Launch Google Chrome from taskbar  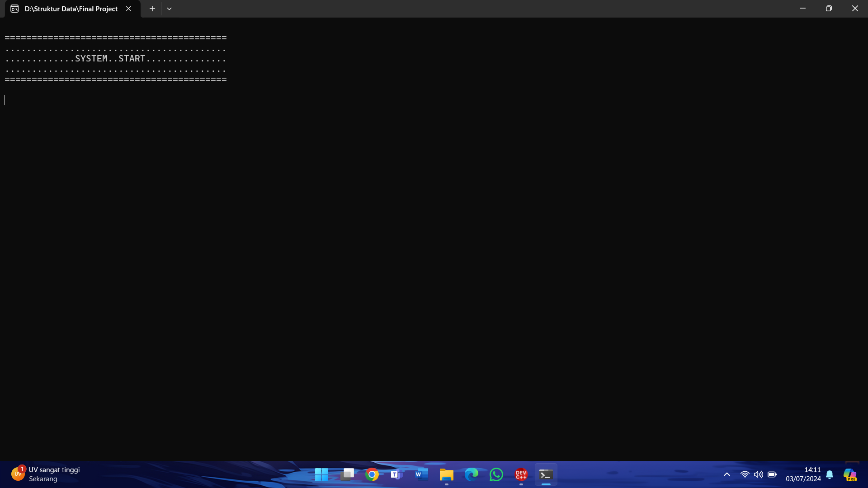click(x=372, y=474)
